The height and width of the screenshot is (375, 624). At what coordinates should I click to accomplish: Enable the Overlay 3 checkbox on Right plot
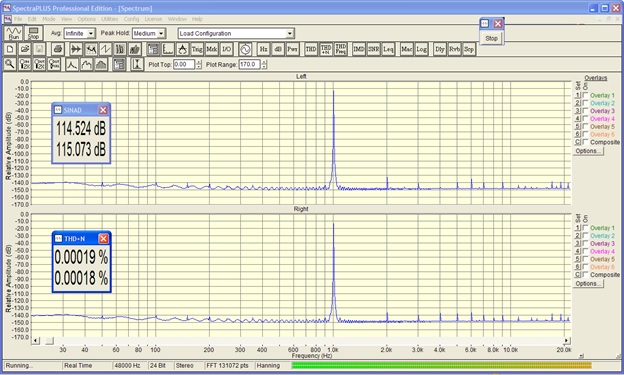(586, 243)
